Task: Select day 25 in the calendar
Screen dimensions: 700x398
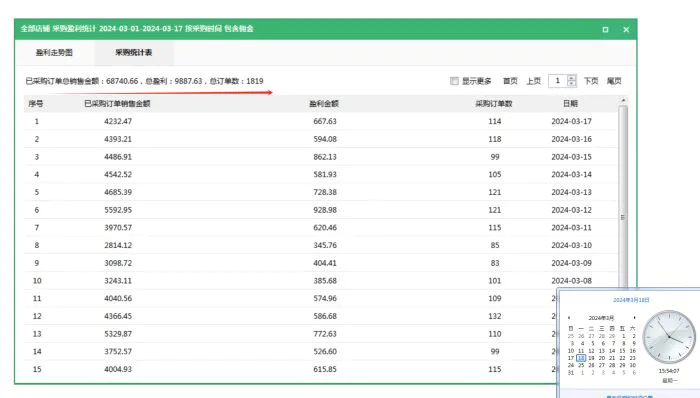Action: coord(581,365)
